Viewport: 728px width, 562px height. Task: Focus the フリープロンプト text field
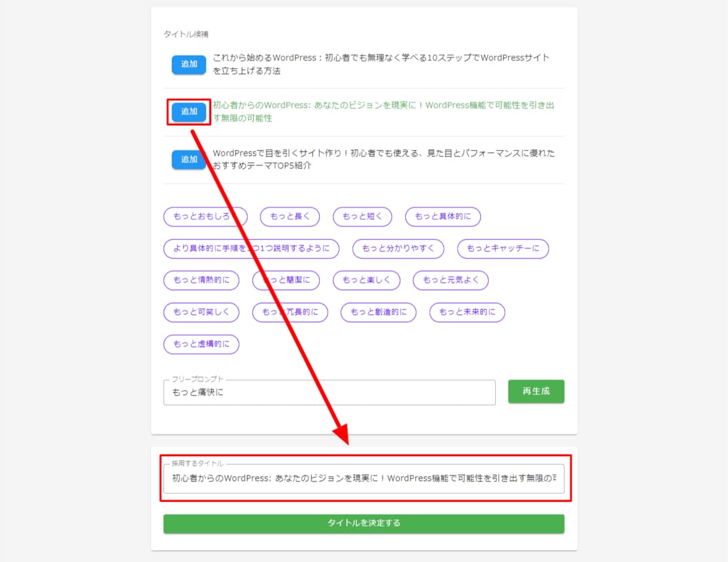point(329,392)
